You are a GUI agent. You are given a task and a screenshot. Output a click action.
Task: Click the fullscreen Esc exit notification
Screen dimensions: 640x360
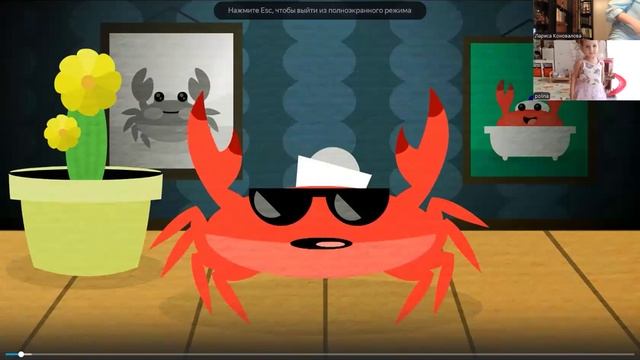click(320, 10)
